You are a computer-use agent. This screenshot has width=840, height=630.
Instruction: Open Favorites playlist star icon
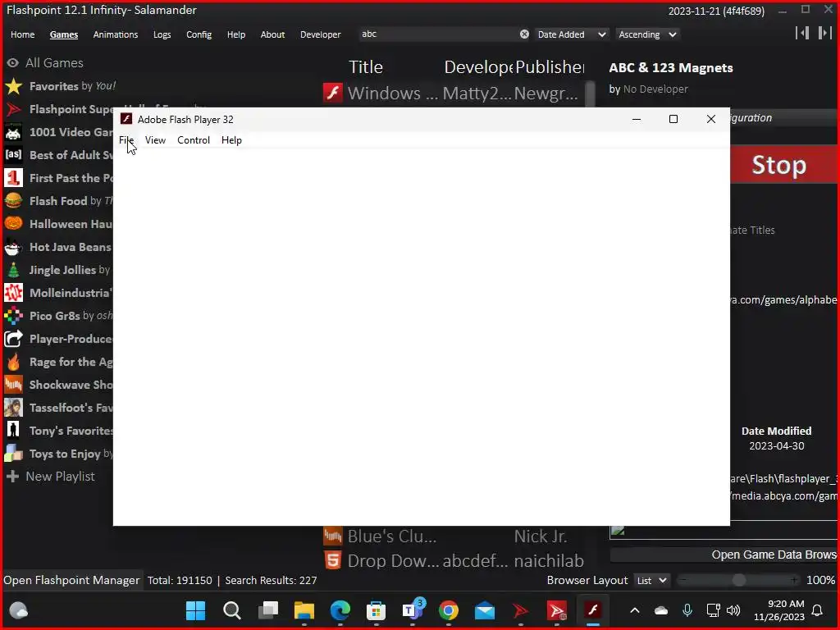13,86
